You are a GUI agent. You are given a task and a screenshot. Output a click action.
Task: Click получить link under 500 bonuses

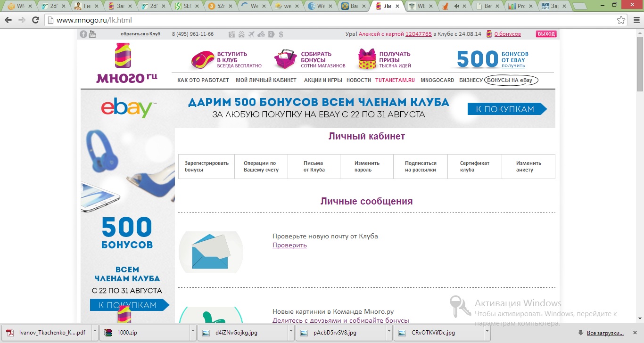pos(513,65)
